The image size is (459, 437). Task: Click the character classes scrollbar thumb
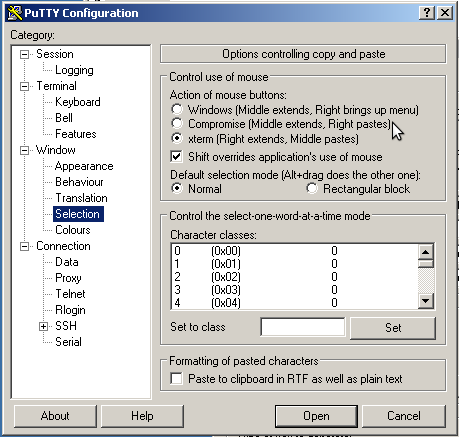click(426, 264)
